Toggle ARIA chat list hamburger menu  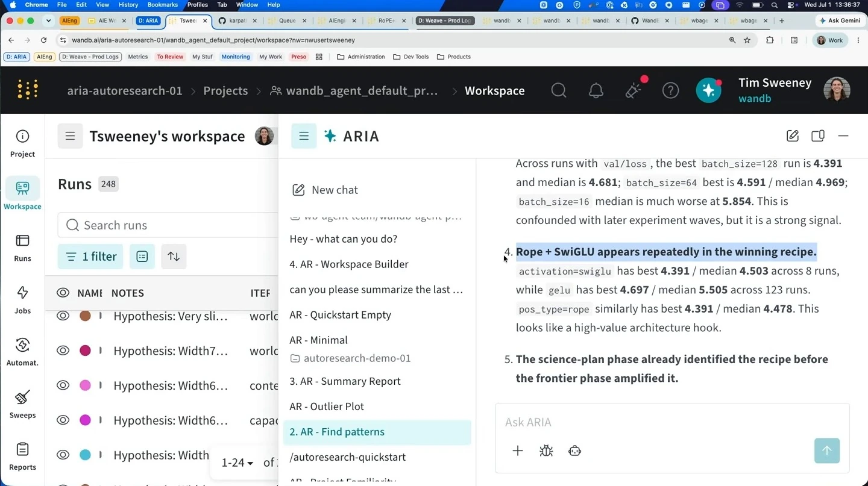(304, 136)
